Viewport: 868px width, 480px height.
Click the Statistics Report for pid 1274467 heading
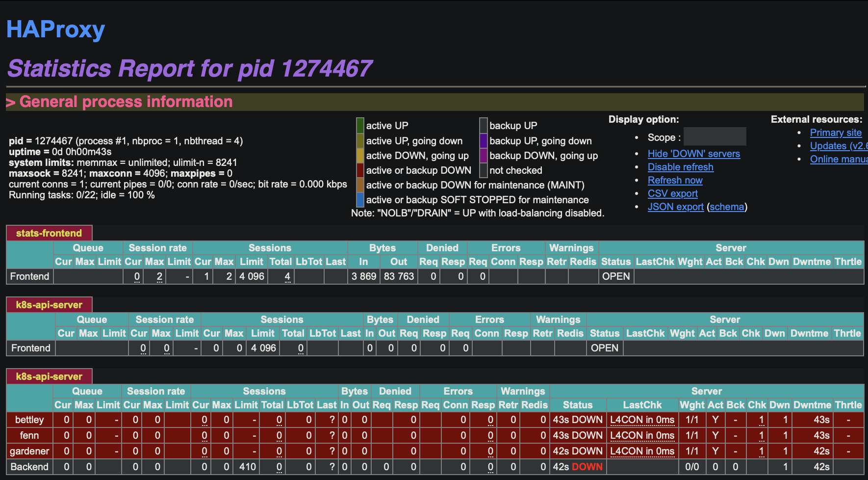coord(190,68)
